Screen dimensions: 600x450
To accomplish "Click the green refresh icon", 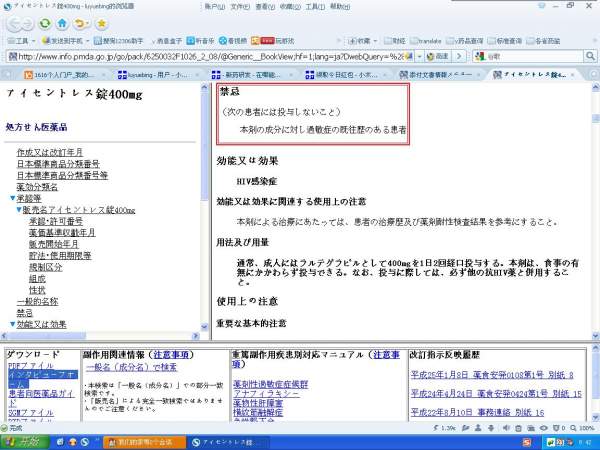I will (45, 24).
